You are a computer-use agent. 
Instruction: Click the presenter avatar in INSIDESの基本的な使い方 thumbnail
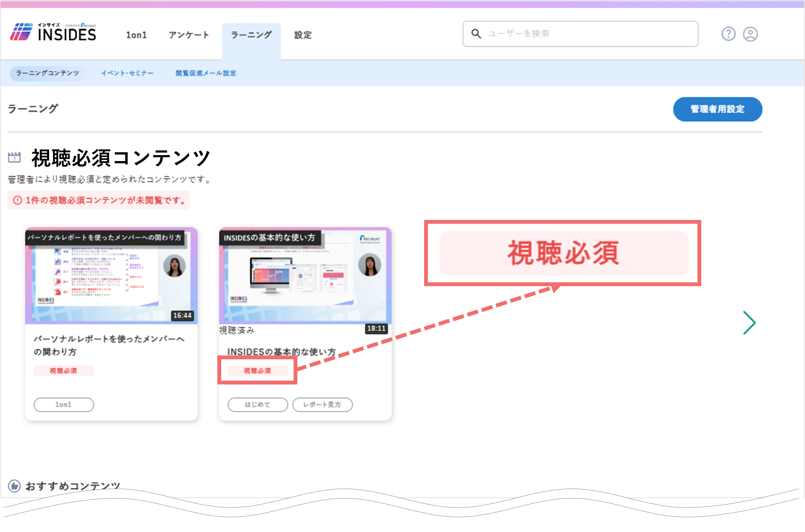pos(369,265)
